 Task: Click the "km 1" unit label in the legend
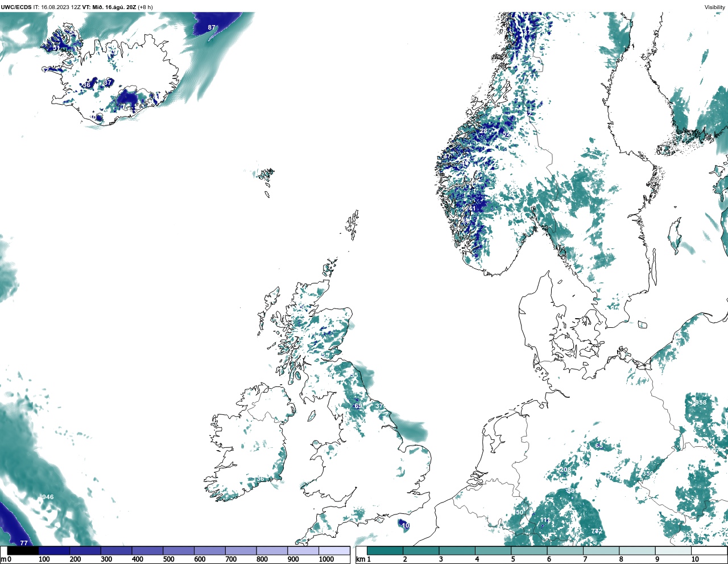click(363, 559)
